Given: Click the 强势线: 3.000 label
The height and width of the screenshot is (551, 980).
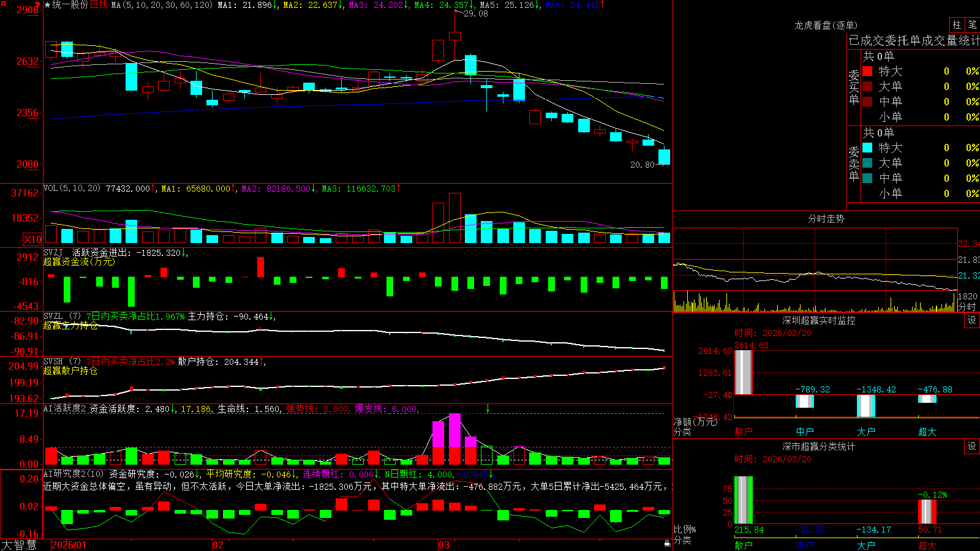Looking at the screenshot, I should pos(318,408).
